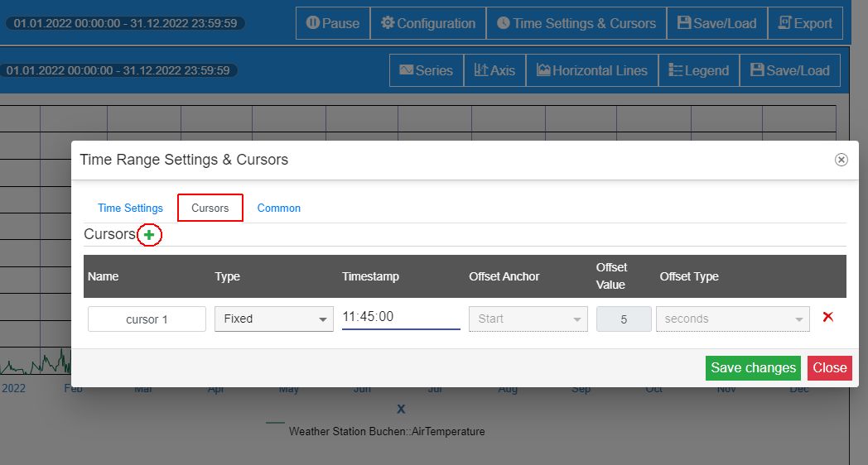This screenshot has height=465, width=868.
Task: Open Horizontal Lines settings
Action: coord(591,70)
